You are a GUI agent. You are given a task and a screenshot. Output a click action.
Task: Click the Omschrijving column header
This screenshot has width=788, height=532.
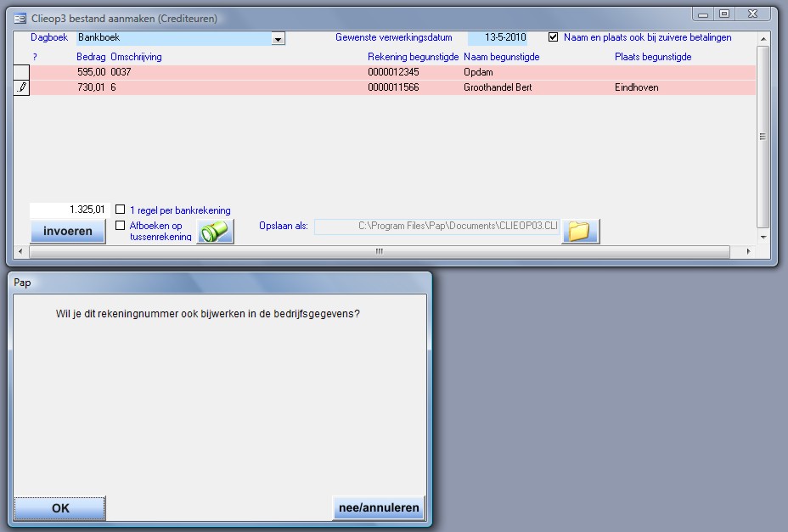pyautogui.click(x=136, y=57)
